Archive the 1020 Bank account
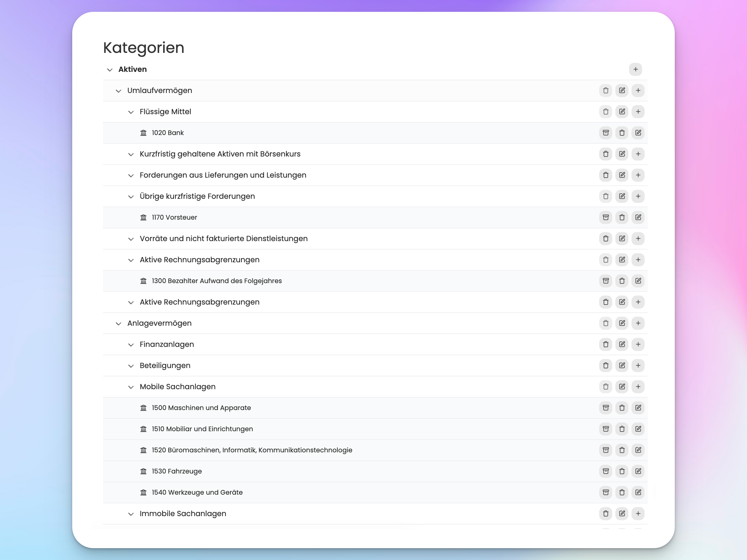Image resolution: width=747 pixels, height=560 pixels. [x=605, y=133]
